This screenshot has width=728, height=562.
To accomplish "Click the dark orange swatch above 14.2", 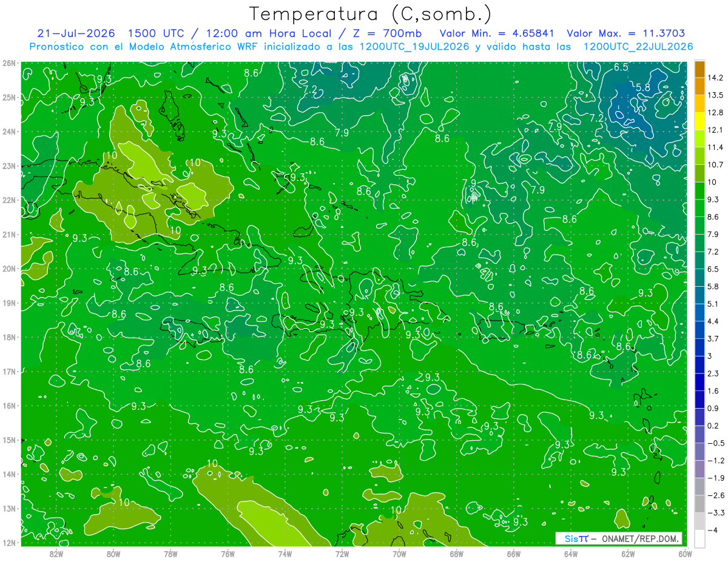I will point(699,69).
